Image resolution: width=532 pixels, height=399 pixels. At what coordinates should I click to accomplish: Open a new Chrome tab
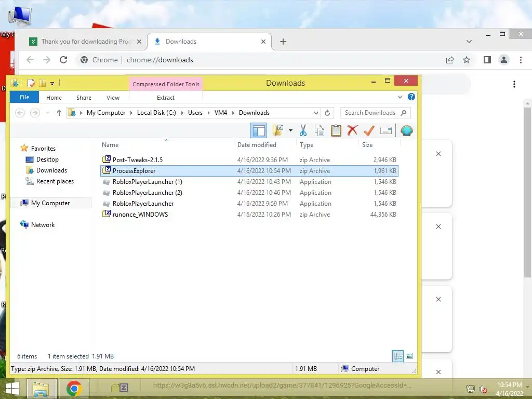(283, 42)
